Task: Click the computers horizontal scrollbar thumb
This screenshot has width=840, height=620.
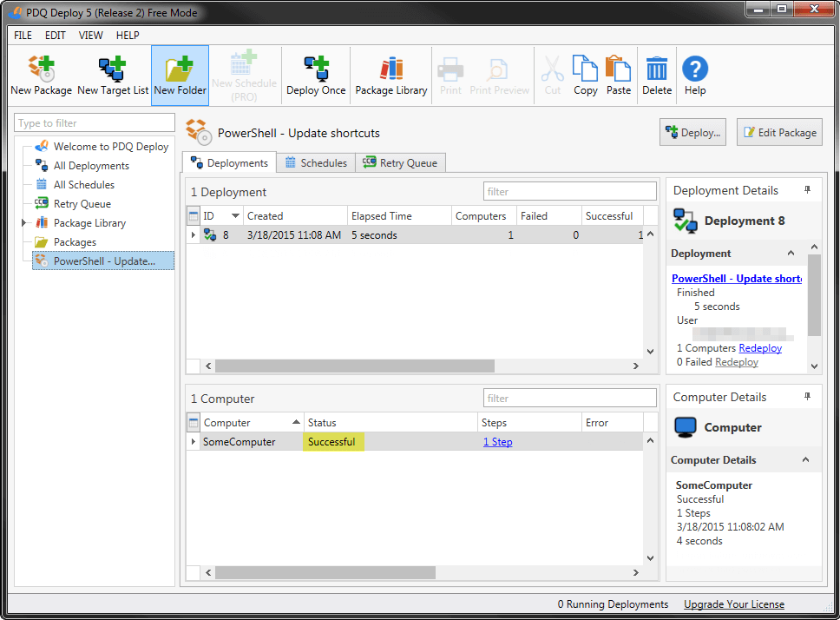Action: 325,573
